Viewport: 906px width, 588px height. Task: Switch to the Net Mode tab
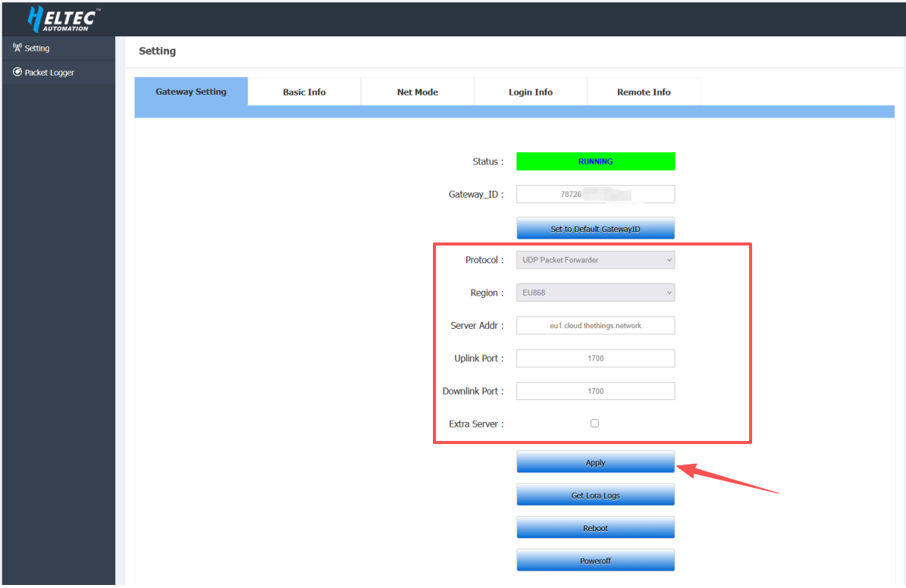(x=417, y=92)
